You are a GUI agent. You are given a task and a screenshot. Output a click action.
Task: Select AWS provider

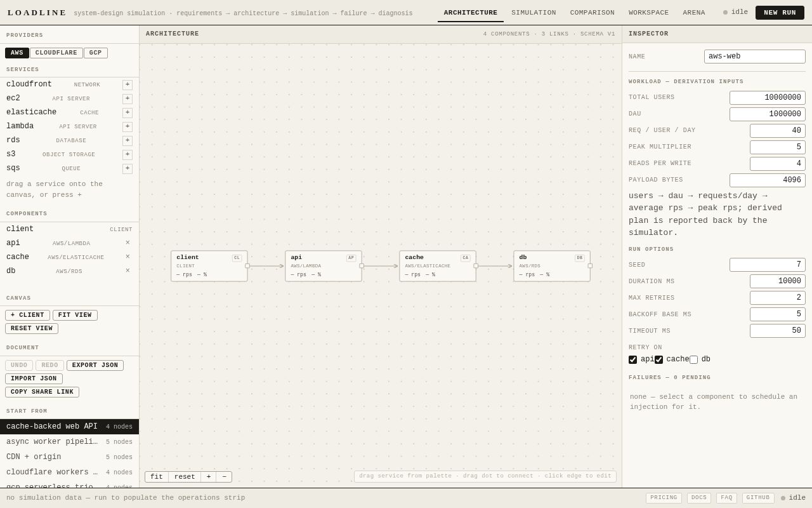click(x=17, y=53)
